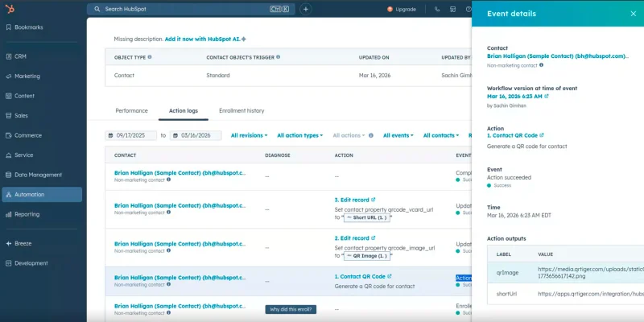Click info icon next to All actions
644x322 pixels.
371,135
